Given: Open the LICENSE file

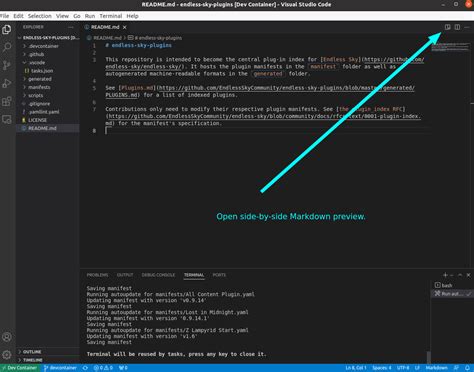Looking at the screenshot, I should [x=37, y=120].
